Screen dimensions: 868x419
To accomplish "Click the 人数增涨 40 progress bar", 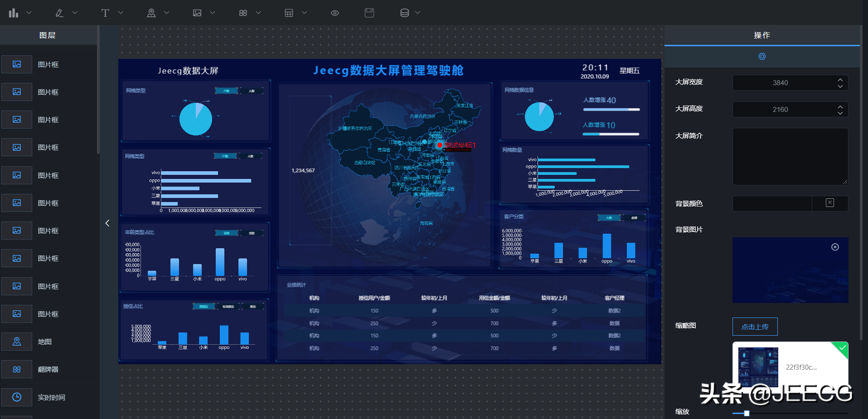I will [611, 110].
